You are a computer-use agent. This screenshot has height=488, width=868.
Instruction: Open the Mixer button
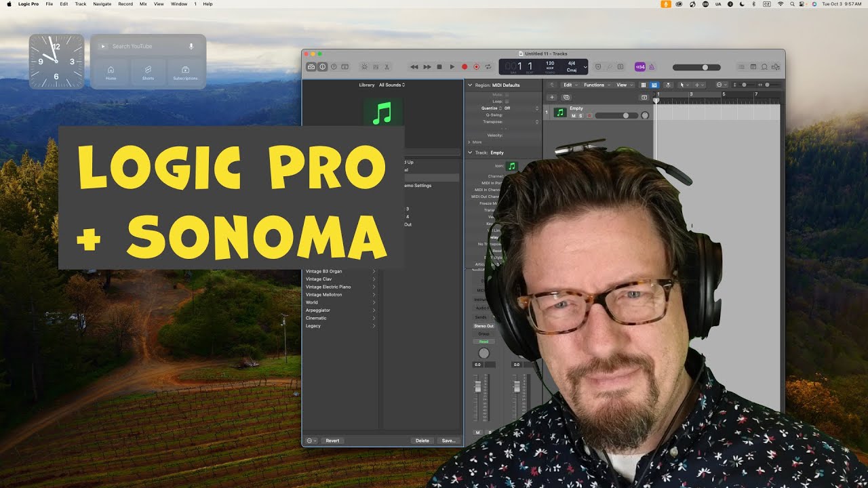click(x=376, y=66)
